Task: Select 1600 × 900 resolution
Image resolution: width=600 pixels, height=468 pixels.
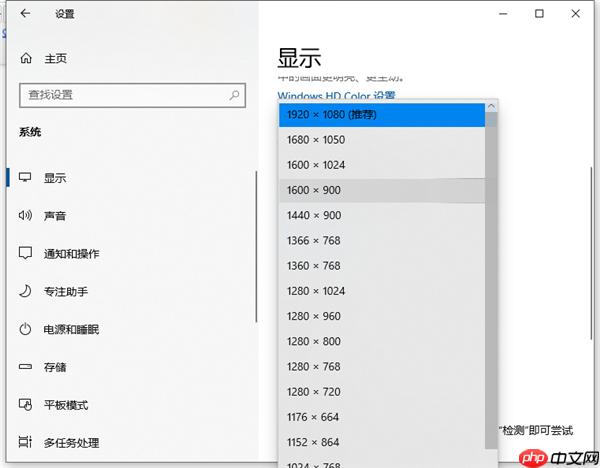Action: (x=382, y=190)
